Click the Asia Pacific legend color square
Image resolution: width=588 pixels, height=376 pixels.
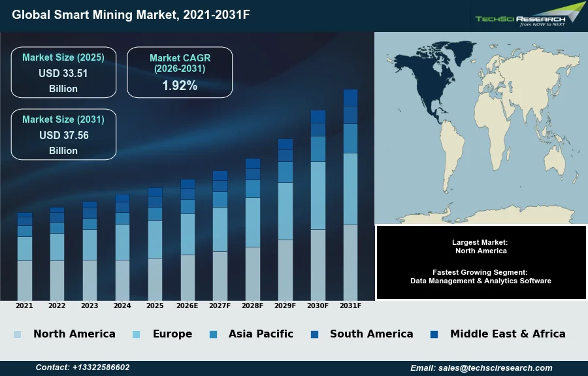[x=213, y=334]
